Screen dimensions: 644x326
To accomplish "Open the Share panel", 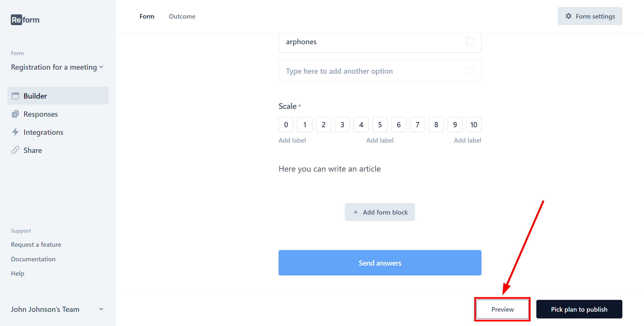I will coord(32,150).
